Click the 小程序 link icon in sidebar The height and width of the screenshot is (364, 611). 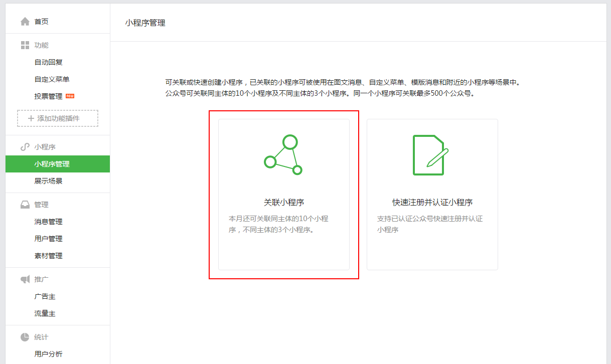pyautogui.click(x=25, y=147)
